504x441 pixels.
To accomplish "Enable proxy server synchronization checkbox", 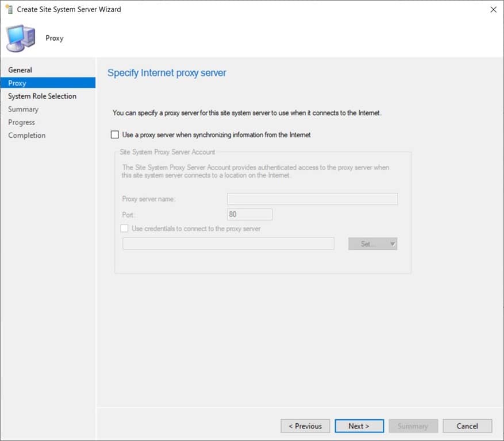I will coord(115,134).
